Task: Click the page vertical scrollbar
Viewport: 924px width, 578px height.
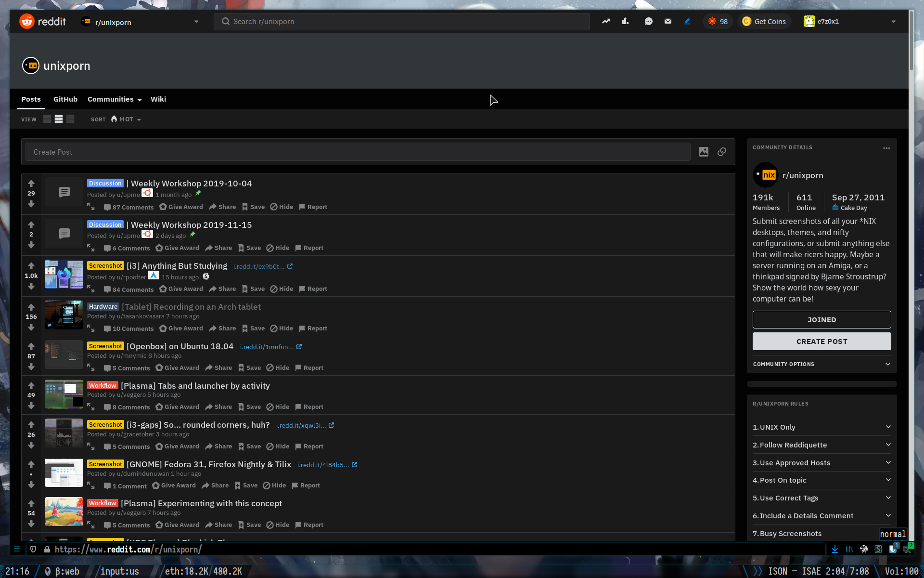Action: 911,41
